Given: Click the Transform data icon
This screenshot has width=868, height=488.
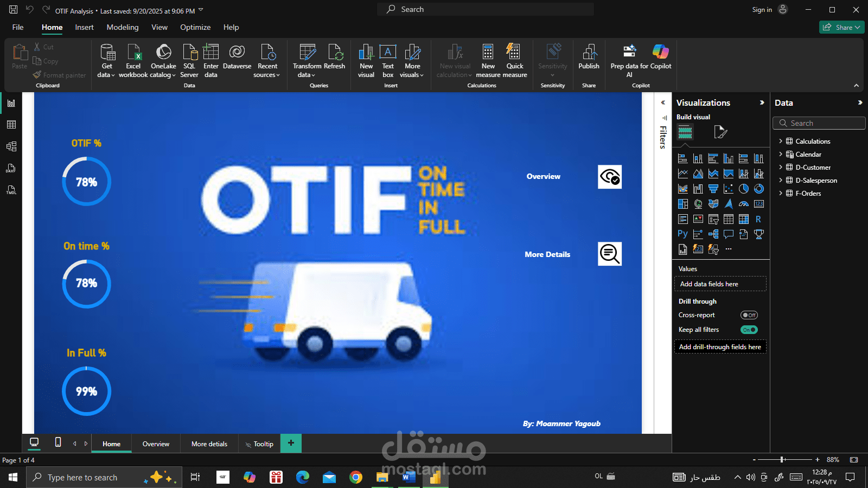Looking at the screenshot, I should [x=307, y=61].
